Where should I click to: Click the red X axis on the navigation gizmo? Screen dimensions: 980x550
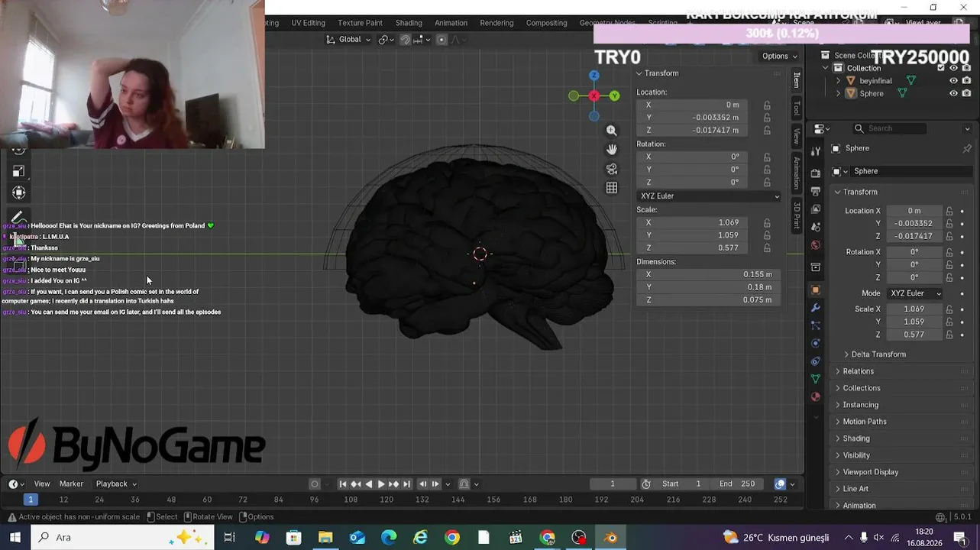(x=594, y=95)
